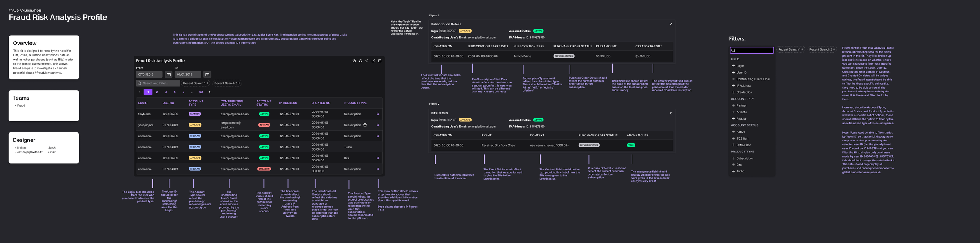980x243 pixels.
Task: Click the cattonjc@twitch.tv email in the Designer card
Action: [x=30, y=152]
